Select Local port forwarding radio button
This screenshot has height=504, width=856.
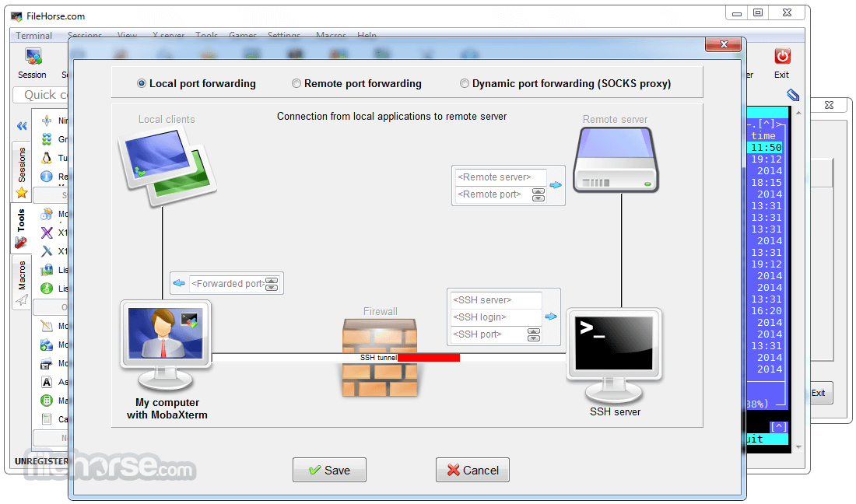coord(142,83)
